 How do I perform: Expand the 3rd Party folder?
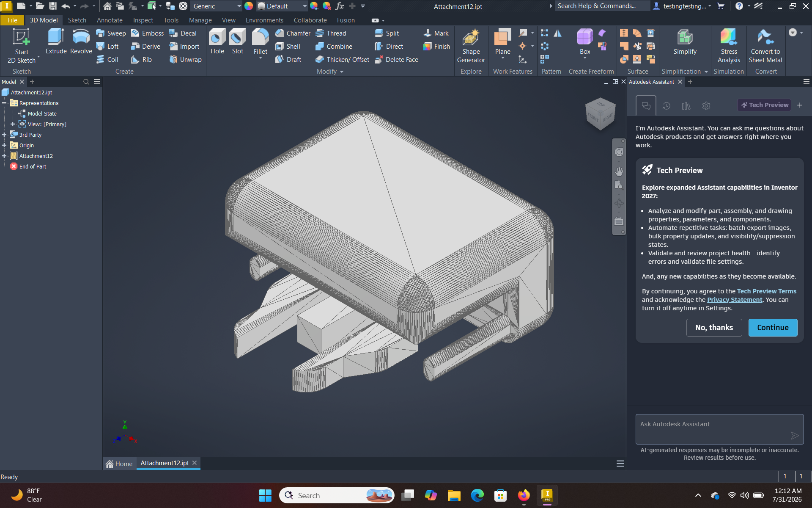tap(4, 135)
